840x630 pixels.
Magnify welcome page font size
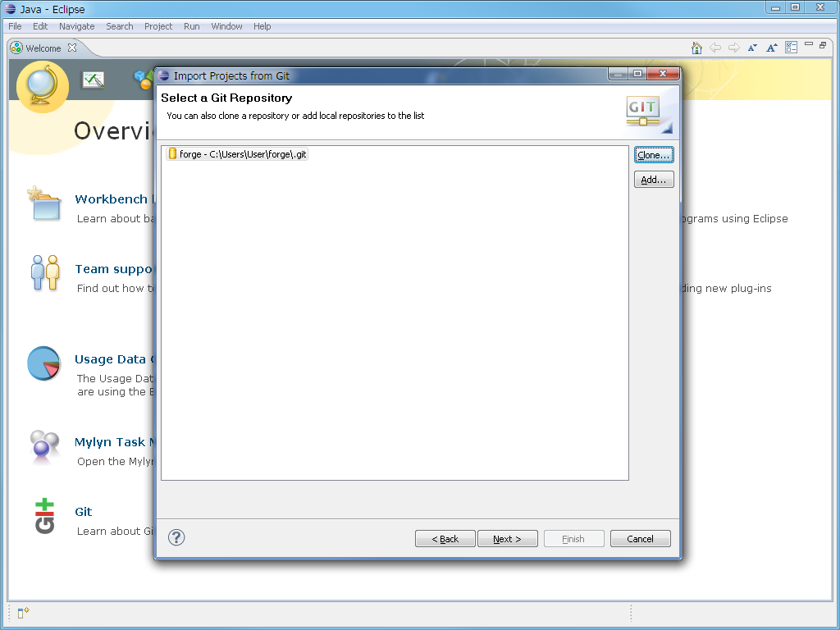(x=771, y=48)
